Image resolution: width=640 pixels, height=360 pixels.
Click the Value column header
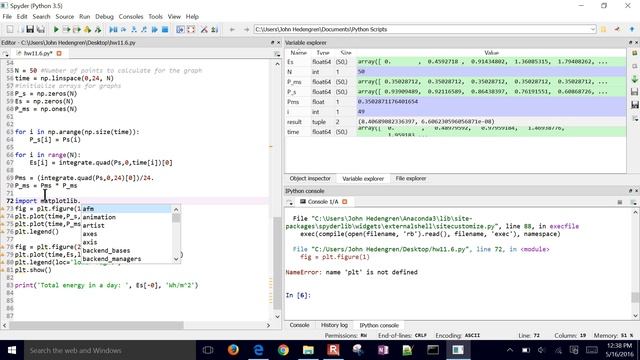pyautogui.click(x=491, y=53)
